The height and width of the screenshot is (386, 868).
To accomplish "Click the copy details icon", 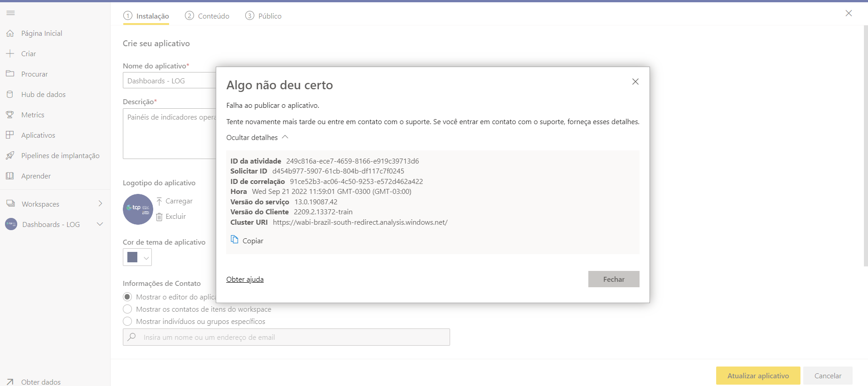I will (234, 240).
